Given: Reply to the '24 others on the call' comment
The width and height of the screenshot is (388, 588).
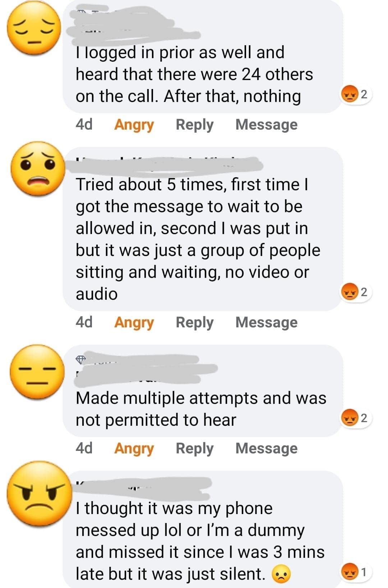Looking at the screenshot, I should click(x=194, y=125).
